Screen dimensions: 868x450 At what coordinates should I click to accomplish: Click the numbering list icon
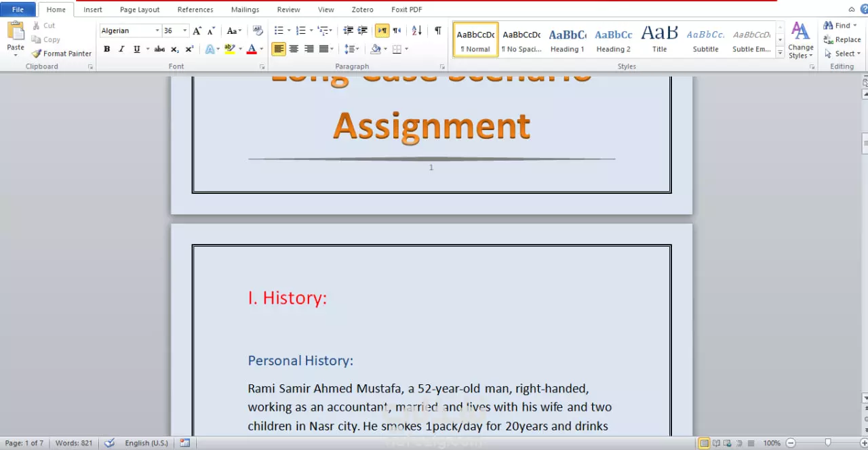click(301, 30)
